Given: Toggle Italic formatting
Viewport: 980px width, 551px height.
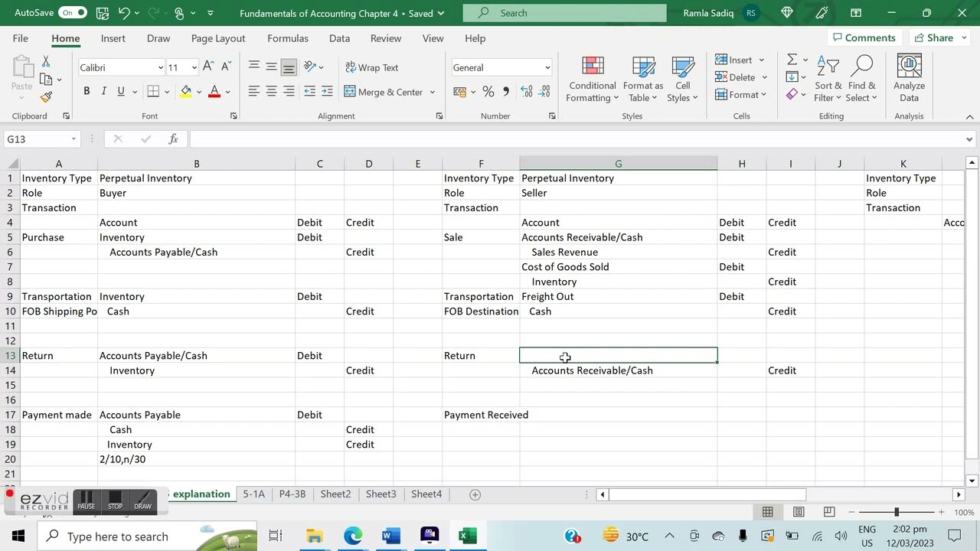Looking at the screenshot, I should [104, 92].
